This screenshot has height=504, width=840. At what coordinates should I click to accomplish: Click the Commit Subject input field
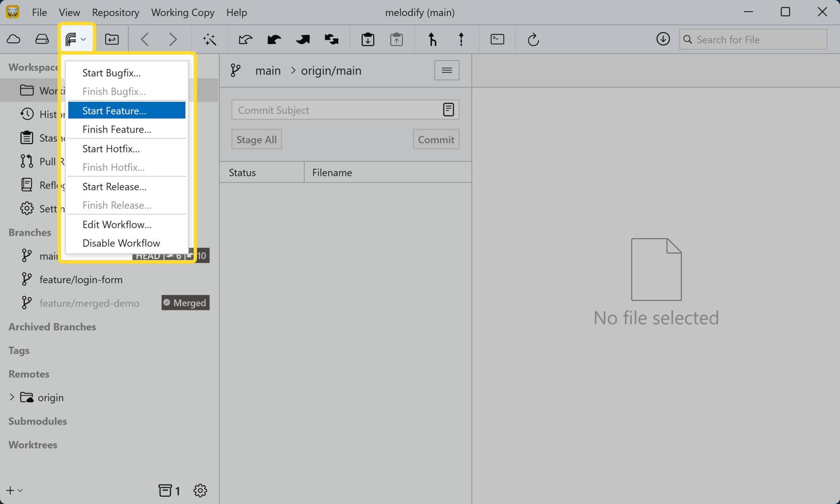tap(345, 110)
